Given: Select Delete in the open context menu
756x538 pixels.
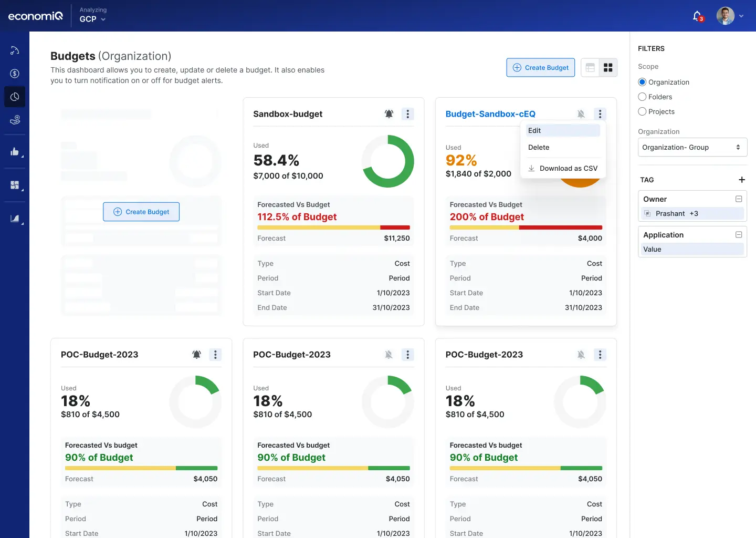Looking at the screenshot, I should 539,147.
